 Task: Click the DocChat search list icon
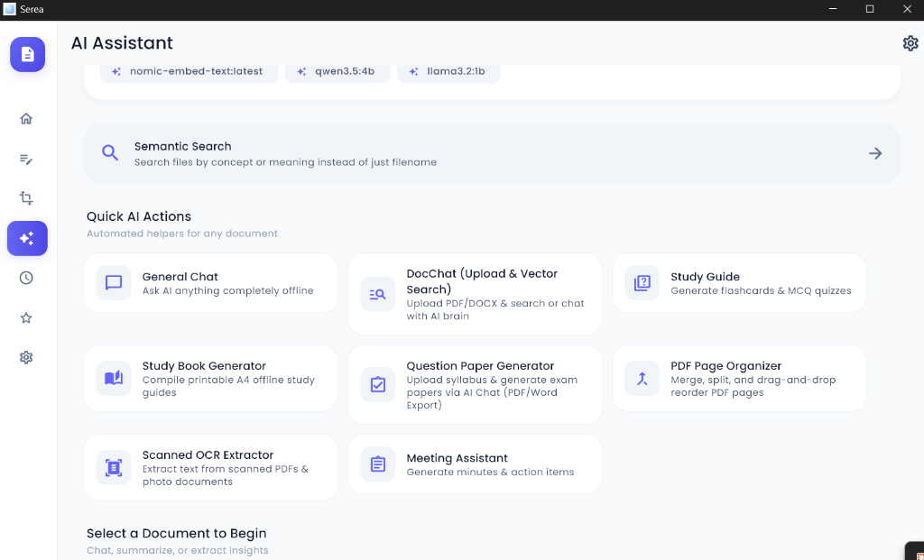tap(378, 294)
